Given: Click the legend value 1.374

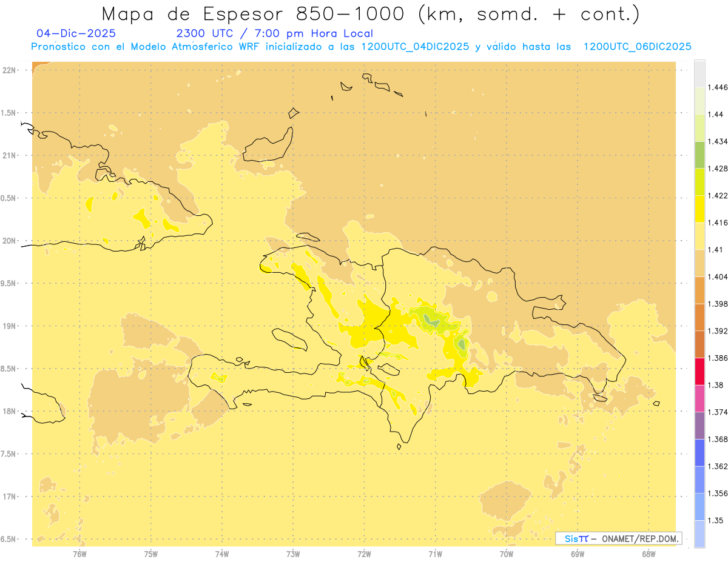Looking at the screenshot, I should pos(718,412).
